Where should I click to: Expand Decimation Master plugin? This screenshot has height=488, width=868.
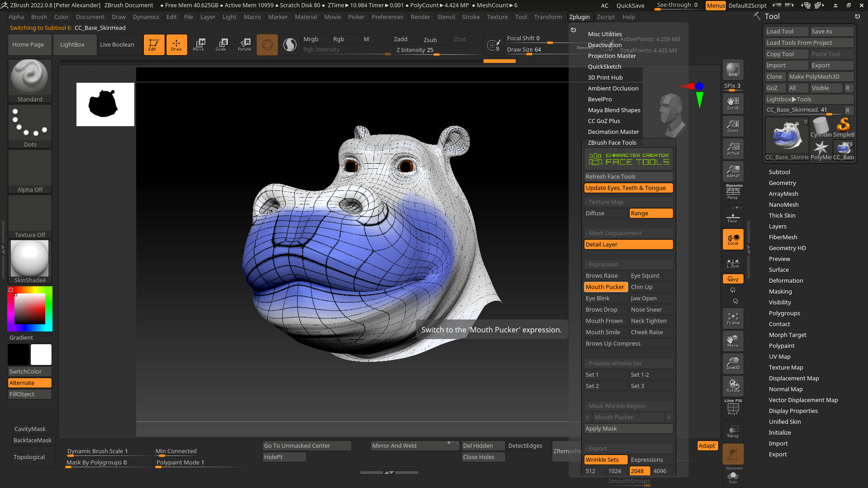coord(613,132)
